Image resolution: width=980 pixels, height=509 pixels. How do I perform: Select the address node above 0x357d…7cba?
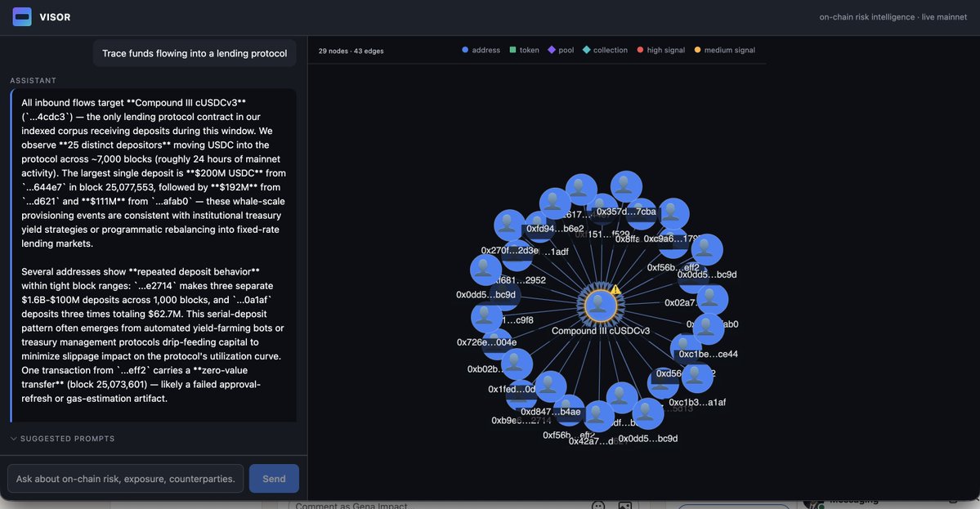coord(625,187)
